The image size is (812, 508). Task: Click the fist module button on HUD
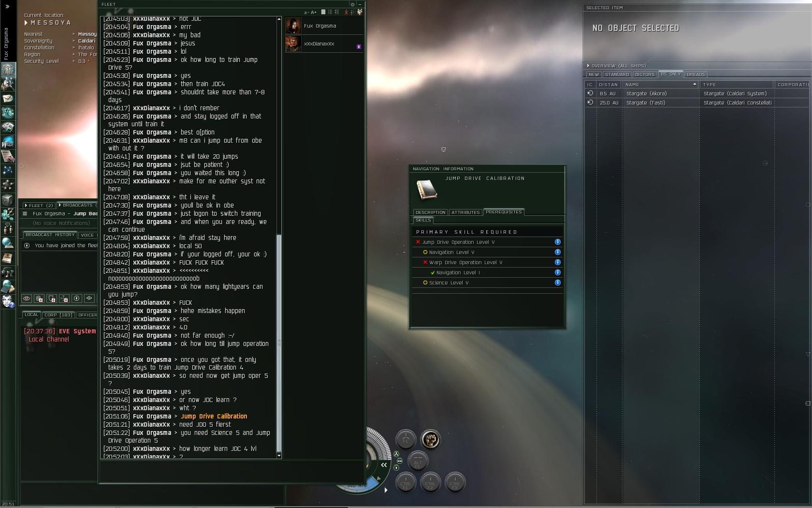[x=430, y=439]
